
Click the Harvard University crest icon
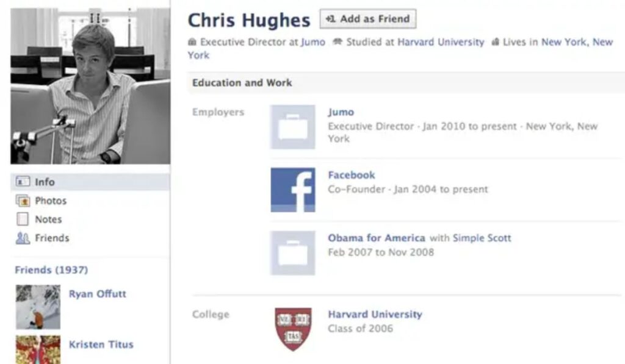(294, 329)
